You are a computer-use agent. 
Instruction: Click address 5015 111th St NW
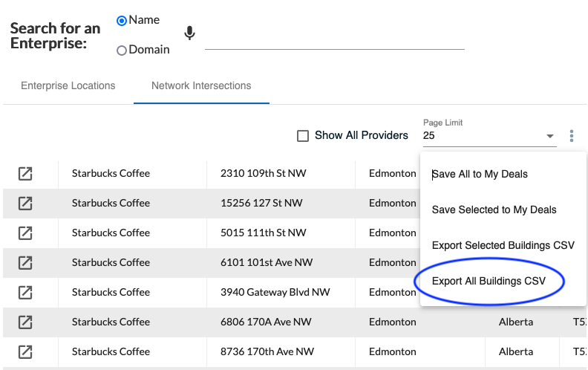264,233
